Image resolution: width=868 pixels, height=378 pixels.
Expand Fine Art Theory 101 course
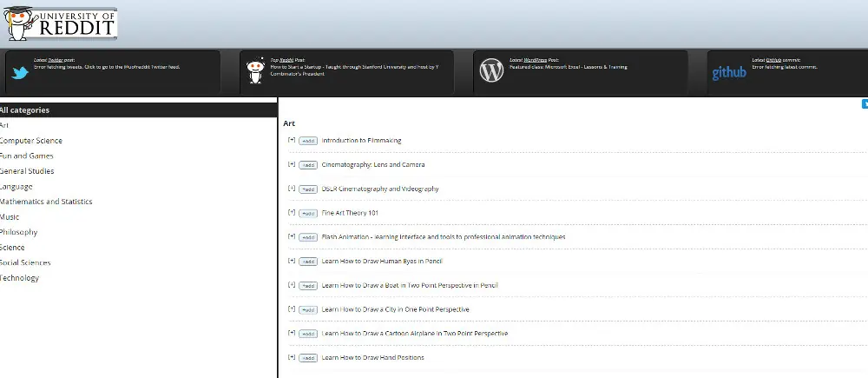(x=292, y=212)
